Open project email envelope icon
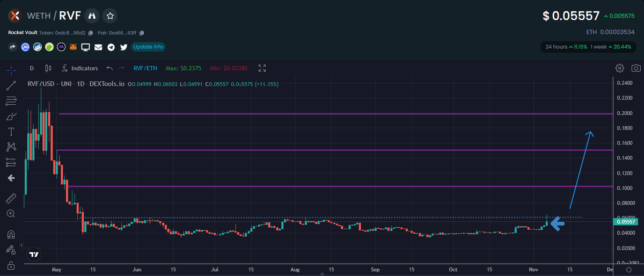The height and width of the screenshot is (276, 644). click(x=98, y=47)
